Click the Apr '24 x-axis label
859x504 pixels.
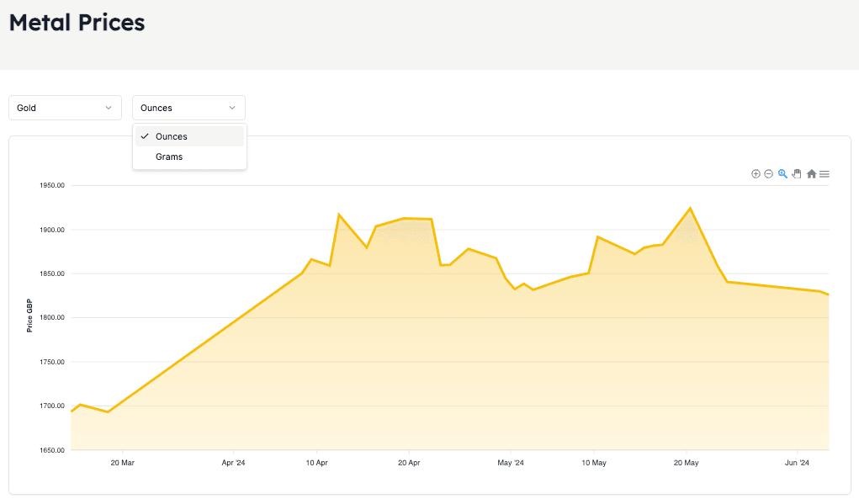click(233, 463)
